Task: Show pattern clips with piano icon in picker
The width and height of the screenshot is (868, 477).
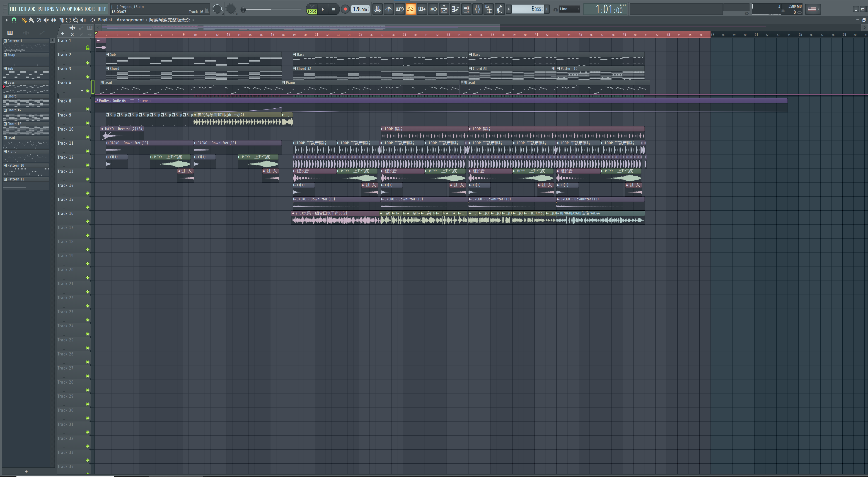Action: [10, 33]
